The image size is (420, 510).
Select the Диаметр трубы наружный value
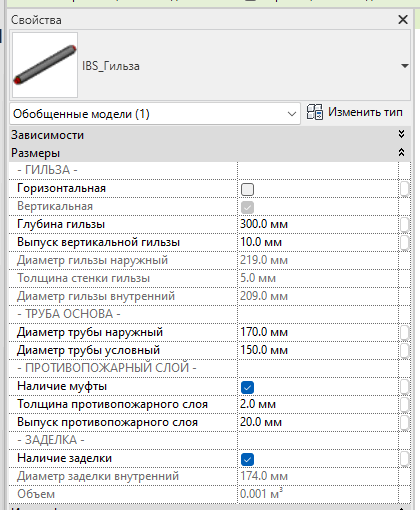point(318,332)
